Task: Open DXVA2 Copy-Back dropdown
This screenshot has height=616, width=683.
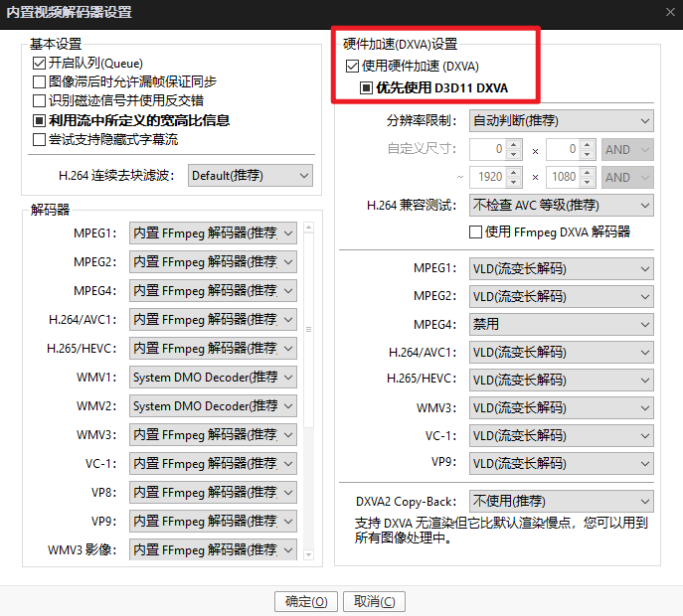Action: point(561,501)
